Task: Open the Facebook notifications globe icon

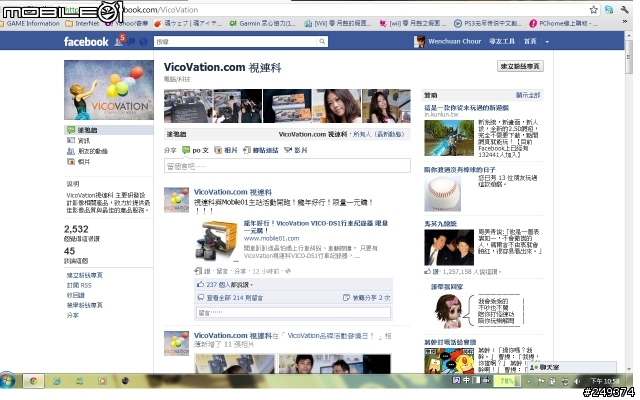Action: [x=143, y=42]
